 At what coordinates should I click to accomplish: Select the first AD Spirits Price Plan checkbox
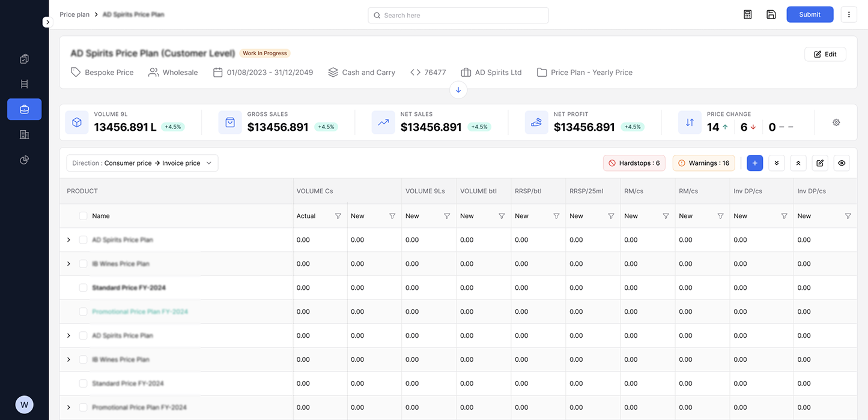pyautogui.click(x=83, y=240)
